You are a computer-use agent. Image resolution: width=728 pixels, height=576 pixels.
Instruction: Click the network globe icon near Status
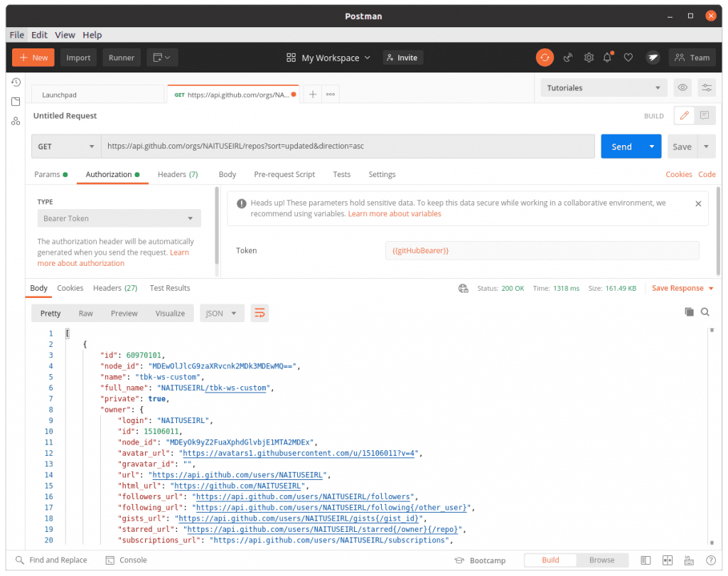pos(464,289)
